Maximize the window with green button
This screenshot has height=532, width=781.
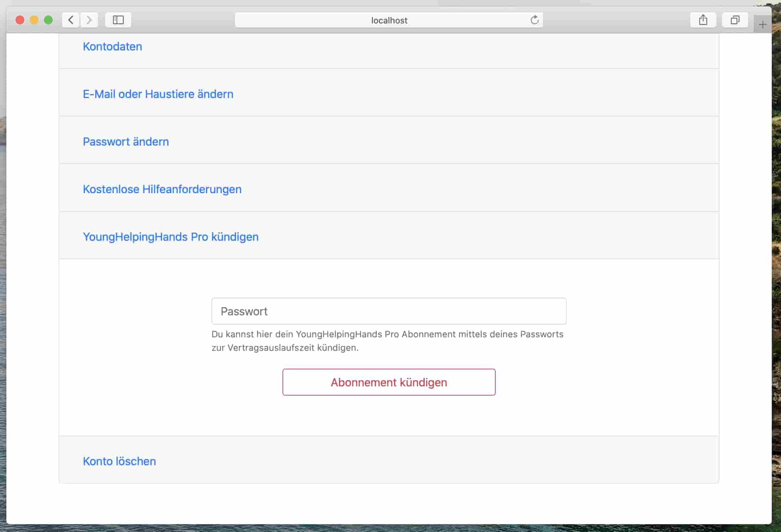point(48,20)
